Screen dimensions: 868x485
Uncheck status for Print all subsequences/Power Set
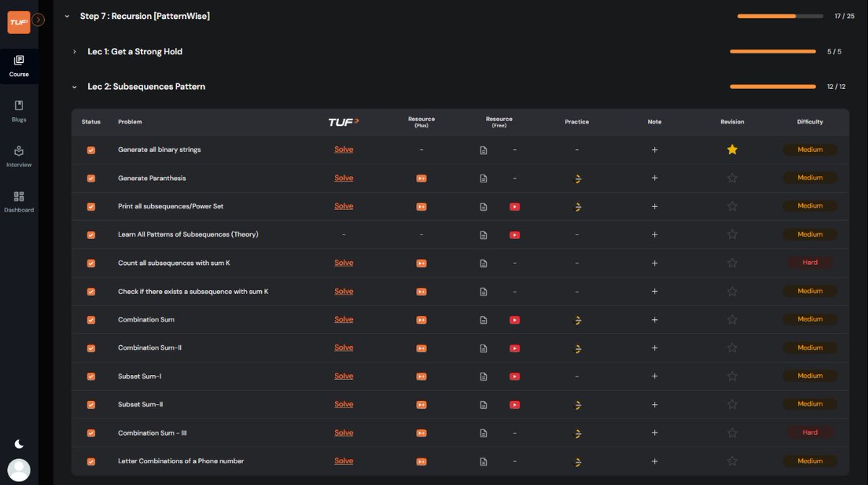[x=91, y=206]
